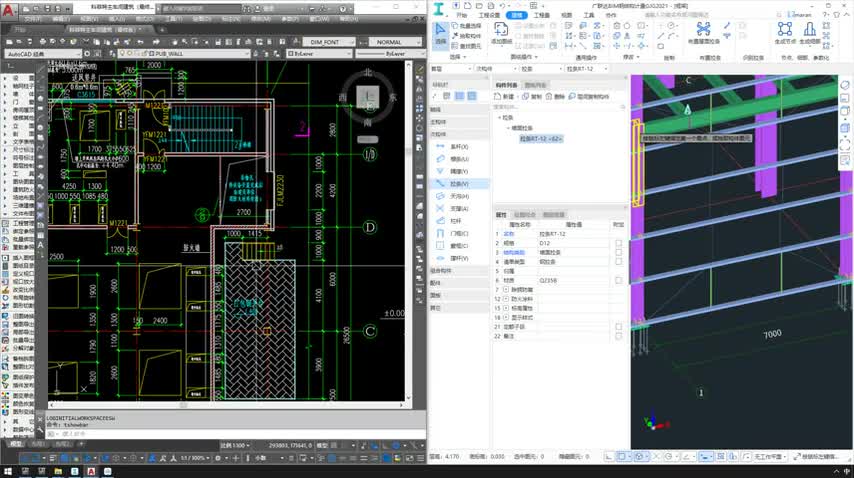Expand the 防火涂料 property row
The height and width of the screenshot is (478, 854).
(505, 299)
